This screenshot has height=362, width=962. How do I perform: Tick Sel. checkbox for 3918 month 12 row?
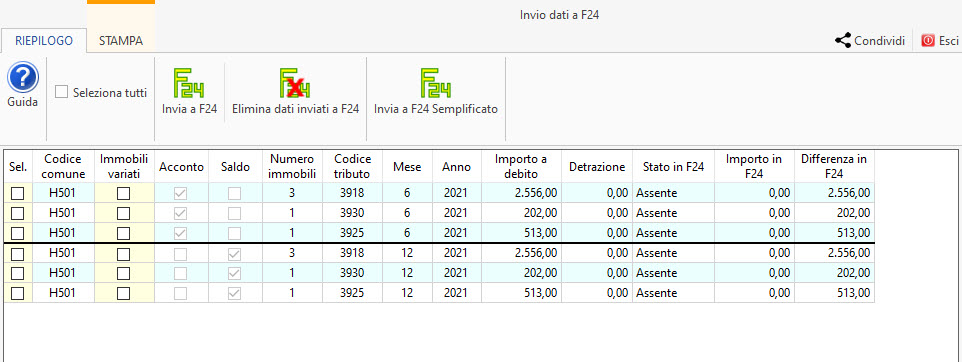[18, 253]
